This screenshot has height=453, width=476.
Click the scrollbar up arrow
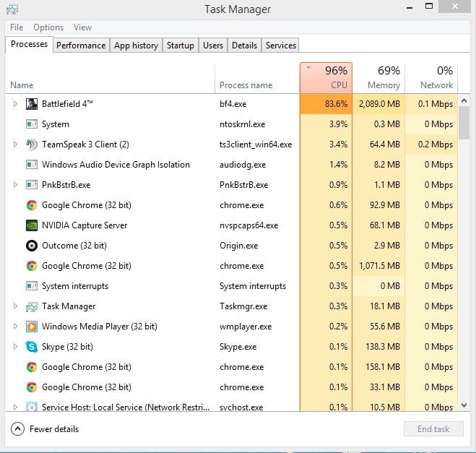coord(464,100)
